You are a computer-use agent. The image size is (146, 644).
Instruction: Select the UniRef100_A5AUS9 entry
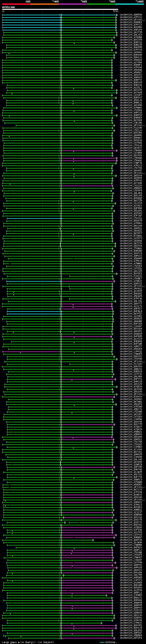(131, 60)
